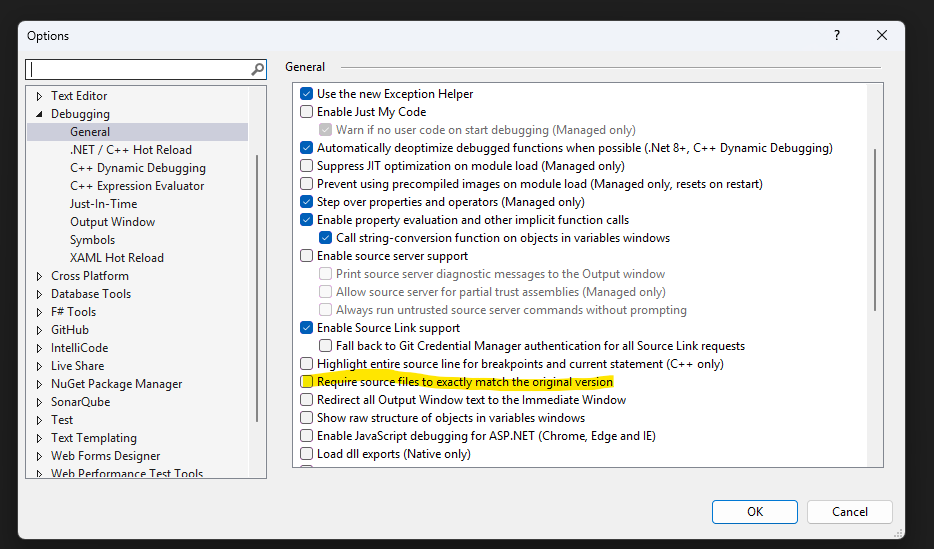The width and height of the screenshot is (934, 549).
Task: Open XAML Hot Reload options
Action: (x=116, y=258)
